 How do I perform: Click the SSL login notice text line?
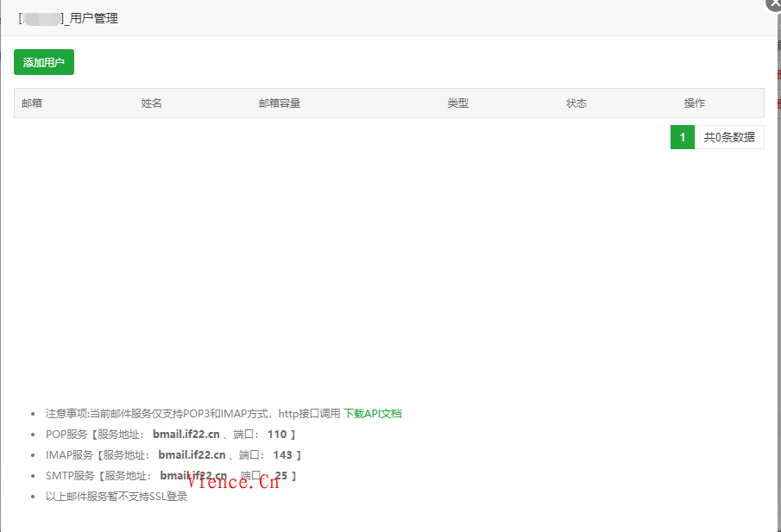click(117, 496)
